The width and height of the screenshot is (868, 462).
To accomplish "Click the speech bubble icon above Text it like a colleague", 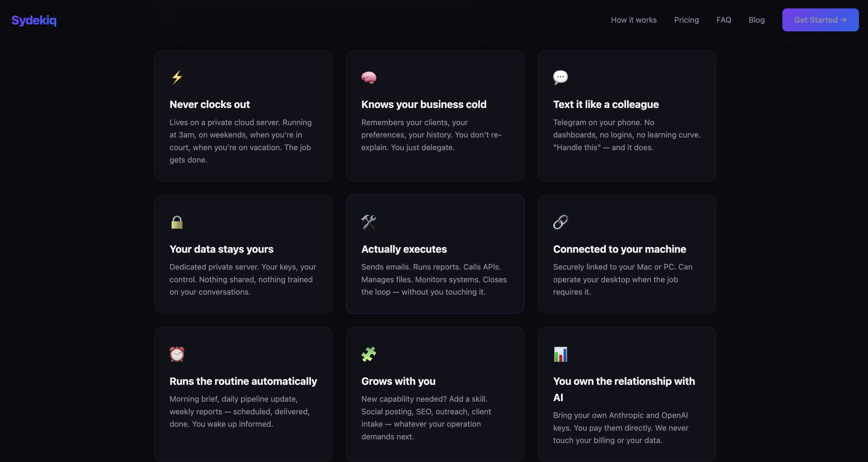I will pos(560,77).
